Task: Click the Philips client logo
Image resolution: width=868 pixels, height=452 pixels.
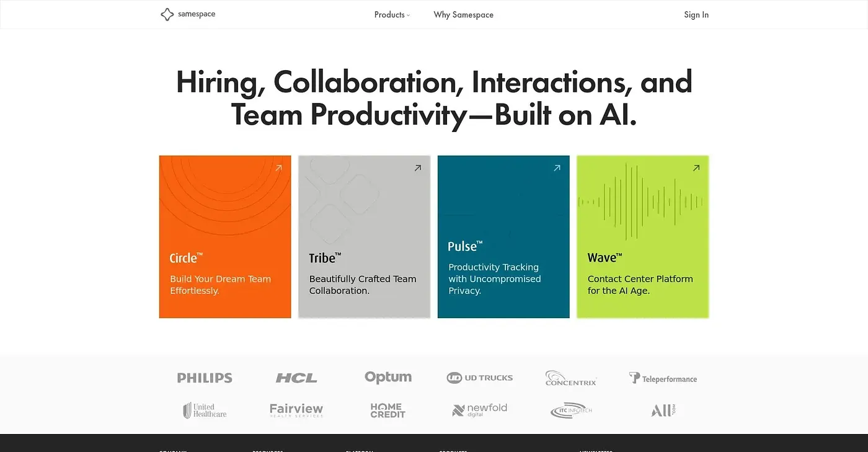Action: (205, 378)
